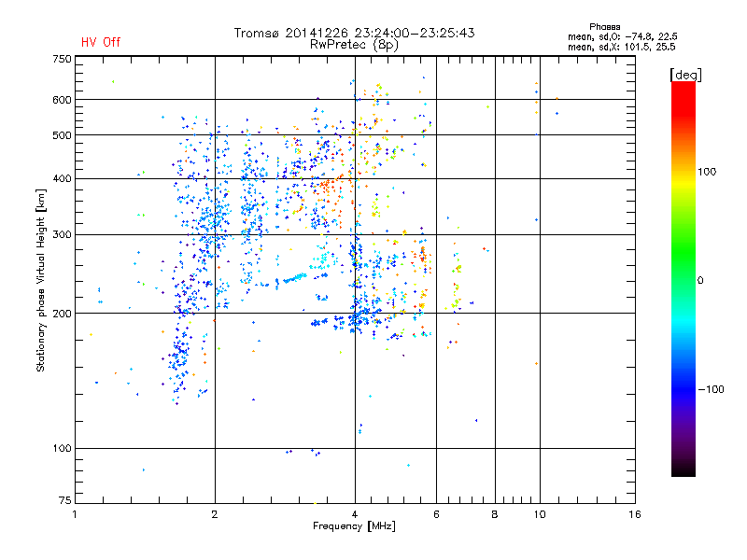Click x-axis tick label '4'
The height and width of the screenshot is (560, 747).
click(x=355, y=514)
